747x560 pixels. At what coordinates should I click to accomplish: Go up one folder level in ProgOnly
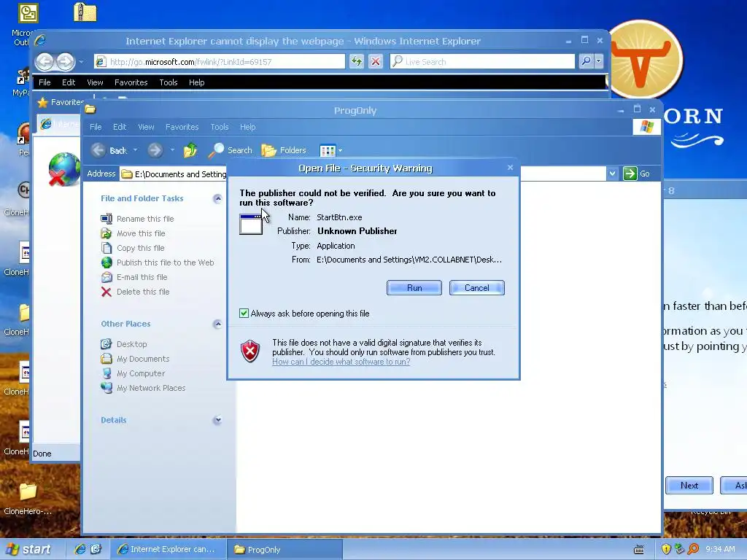(190, 150)
